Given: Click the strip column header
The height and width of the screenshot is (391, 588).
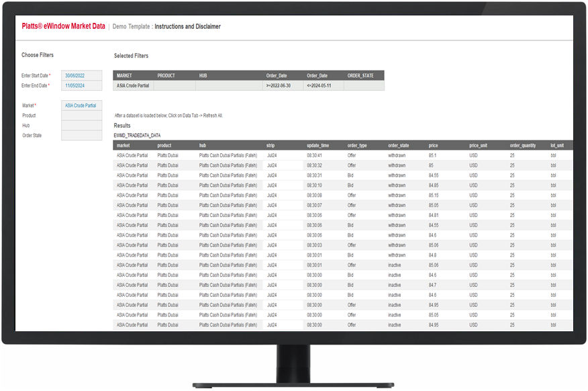Looking at the screenshot, I should pyautogui.click(x=271, y=145).
